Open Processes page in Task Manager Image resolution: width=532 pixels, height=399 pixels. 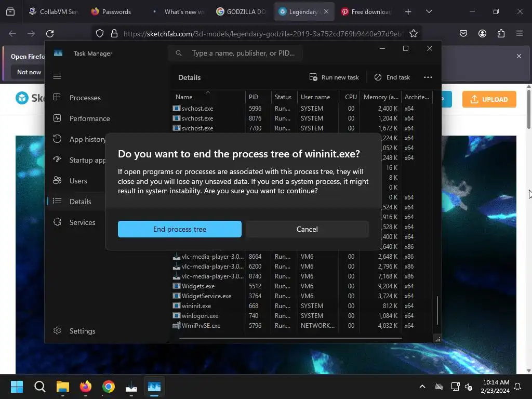[x=85, y=98]
